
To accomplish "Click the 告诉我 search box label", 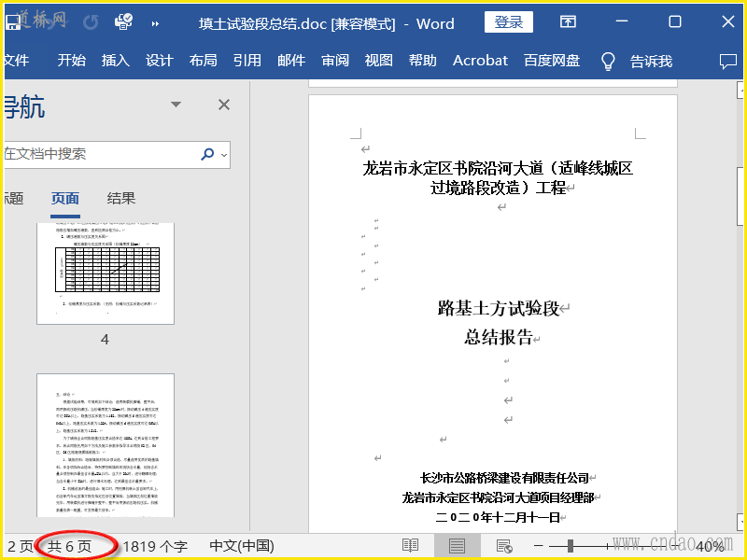I will 651,61.
